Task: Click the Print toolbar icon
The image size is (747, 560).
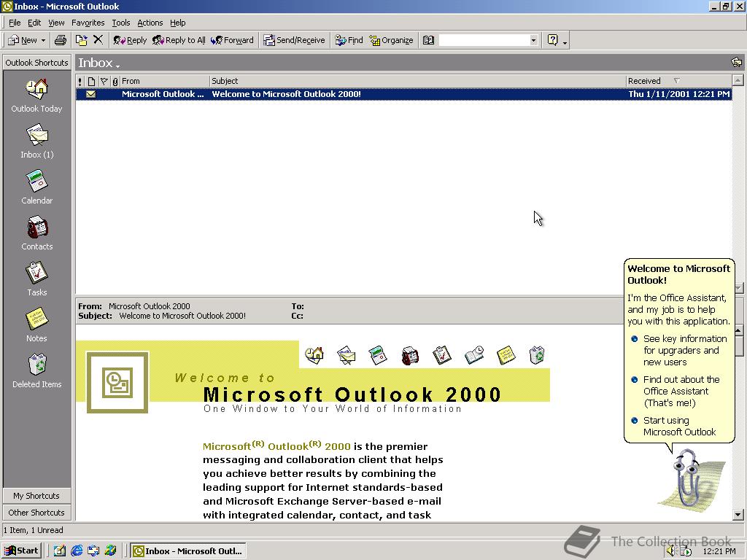Action: pos(61,40)
